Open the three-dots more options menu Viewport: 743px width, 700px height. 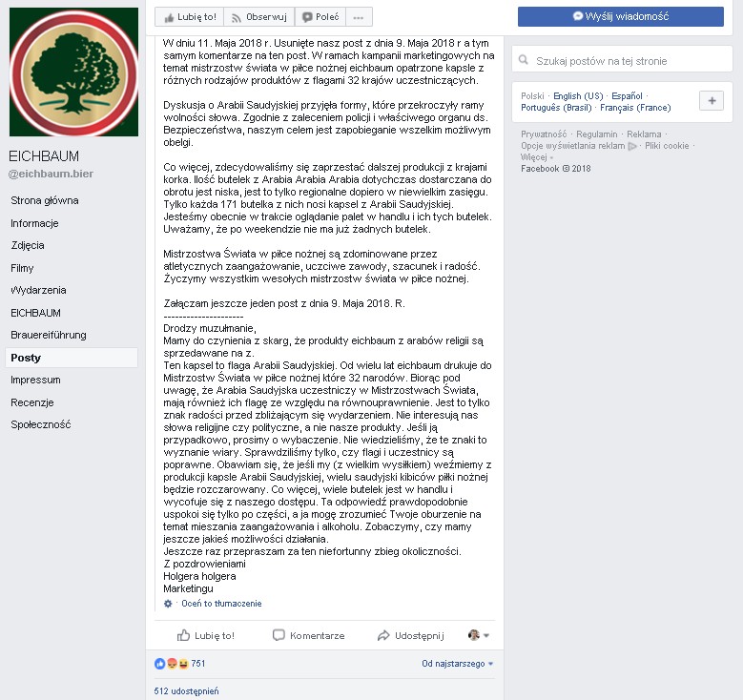point(359,17)
